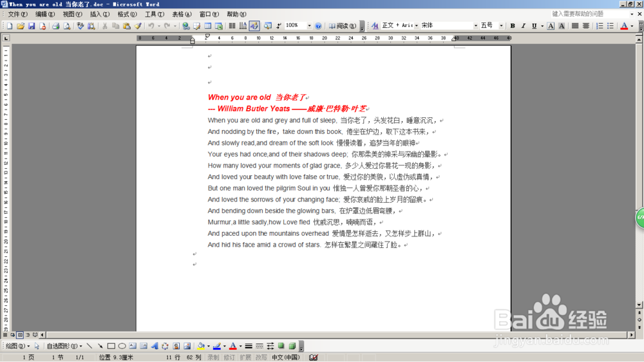The width and height of the screenshot is (644, 362).
Task: Apply line color brush on drawing toolbar
Action: (x=217, y=346)
